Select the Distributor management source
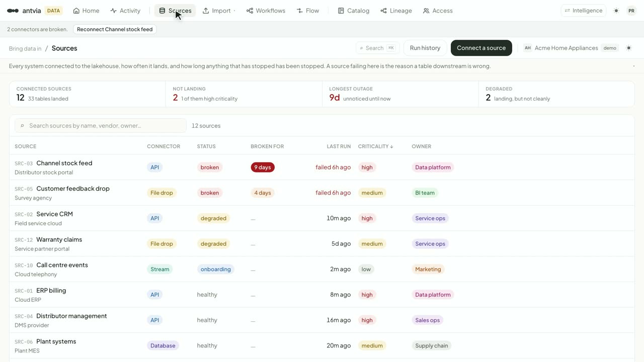 point(322,320)
